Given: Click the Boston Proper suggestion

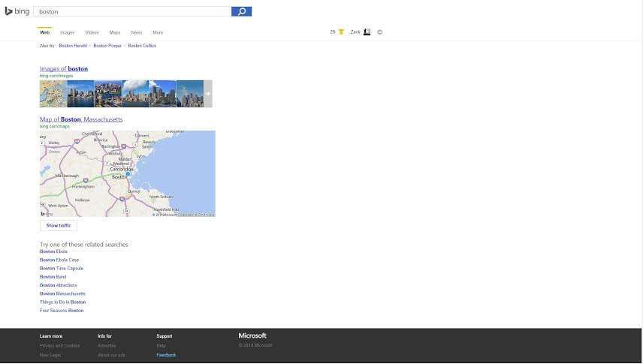Looking at the screenshot, I should 107,46.
